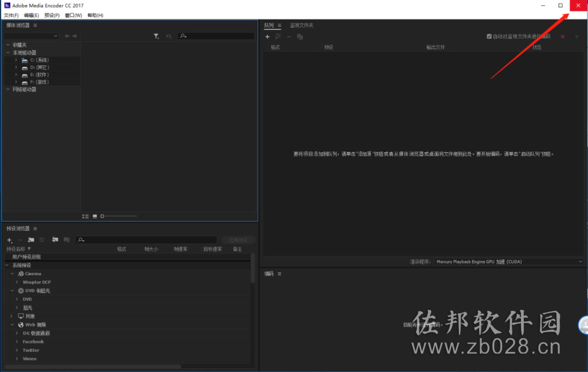Open preset settings icon
Screen dimensions: 588x372
pos(42,240)
